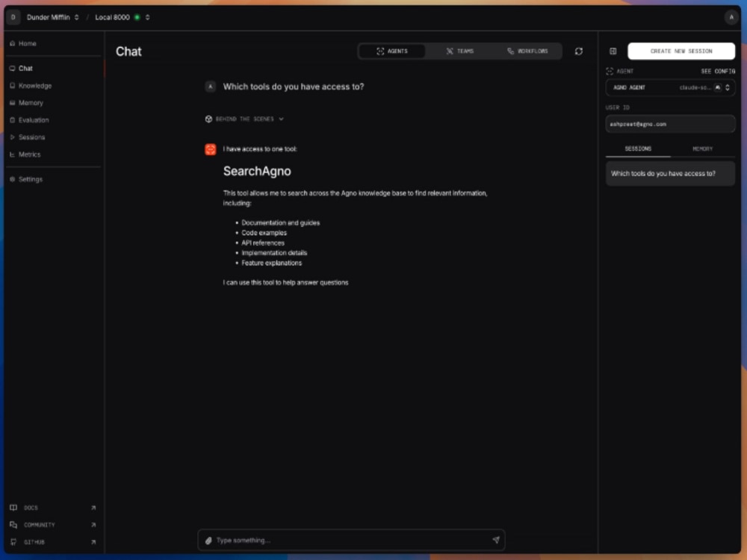Send message with paper plane icon

point(496,540)
